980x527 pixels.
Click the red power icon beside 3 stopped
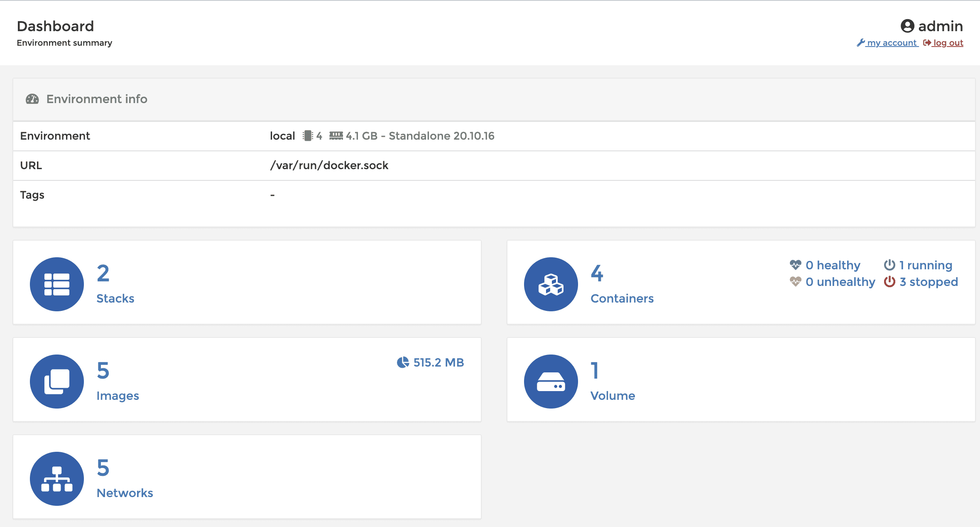point(890,281)
